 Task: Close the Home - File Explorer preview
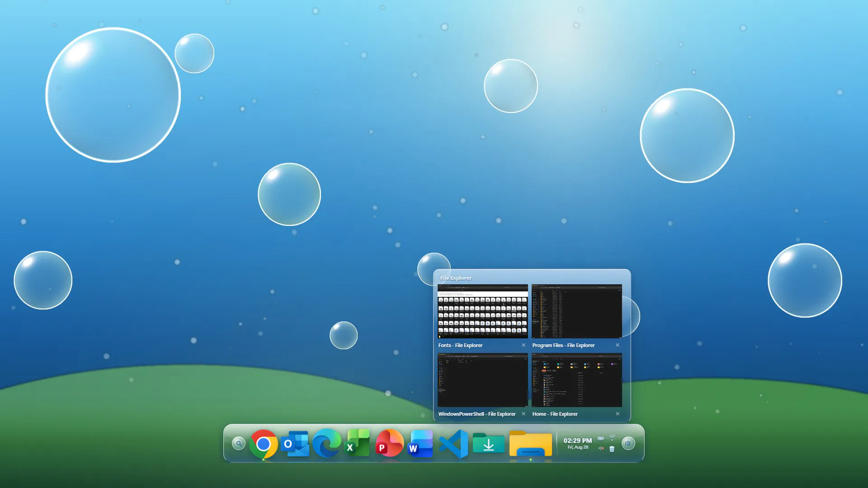click(x=618, y=414)
